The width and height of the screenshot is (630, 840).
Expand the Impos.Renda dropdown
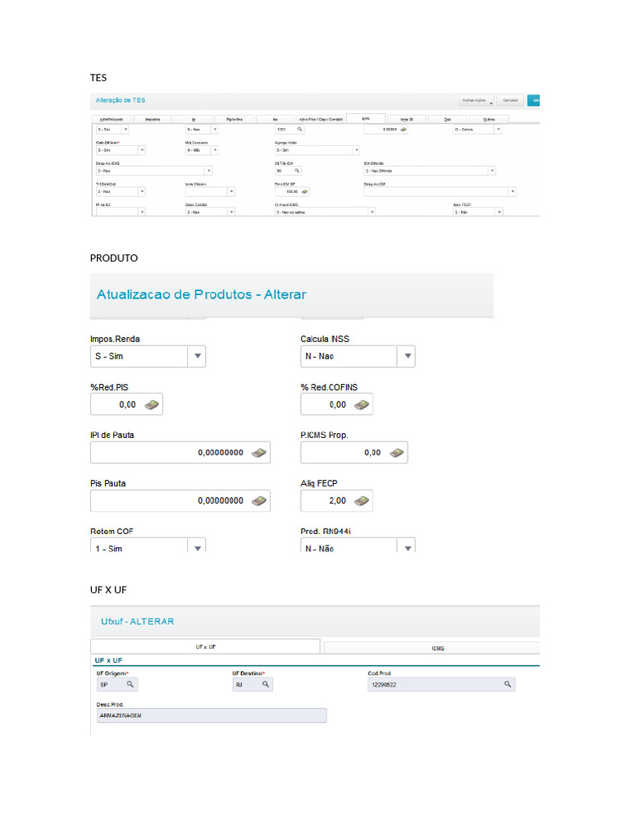pos(196,357)
